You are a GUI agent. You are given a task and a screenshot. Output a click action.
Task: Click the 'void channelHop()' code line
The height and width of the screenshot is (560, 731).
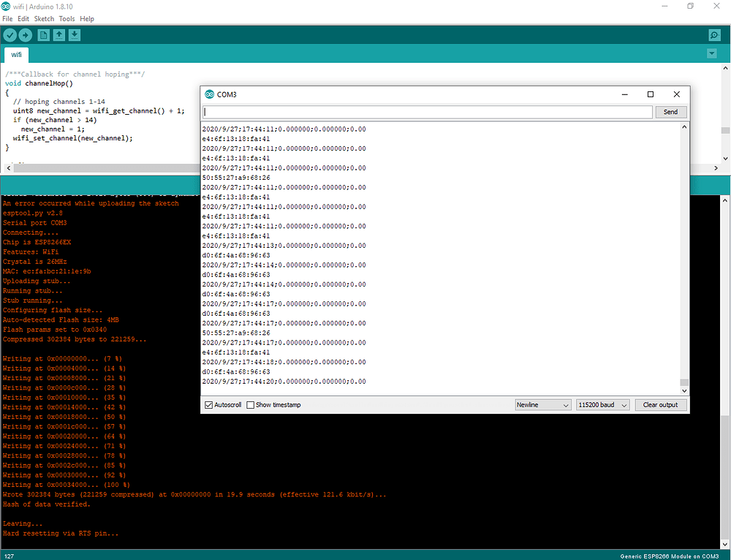pyautogui.click(x=39, y=83)
